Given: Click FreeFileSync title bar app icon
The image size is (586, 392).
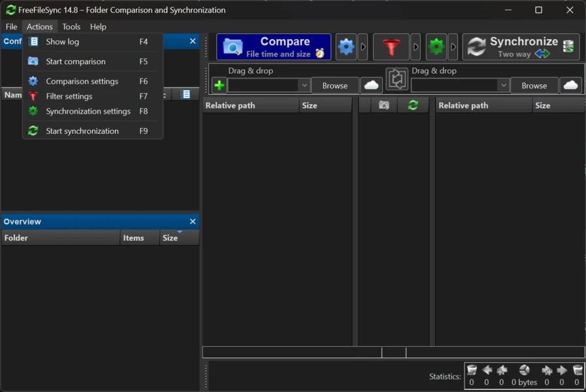Looking at the screenshot, I should pyautogui.click(x=11, y=10).
